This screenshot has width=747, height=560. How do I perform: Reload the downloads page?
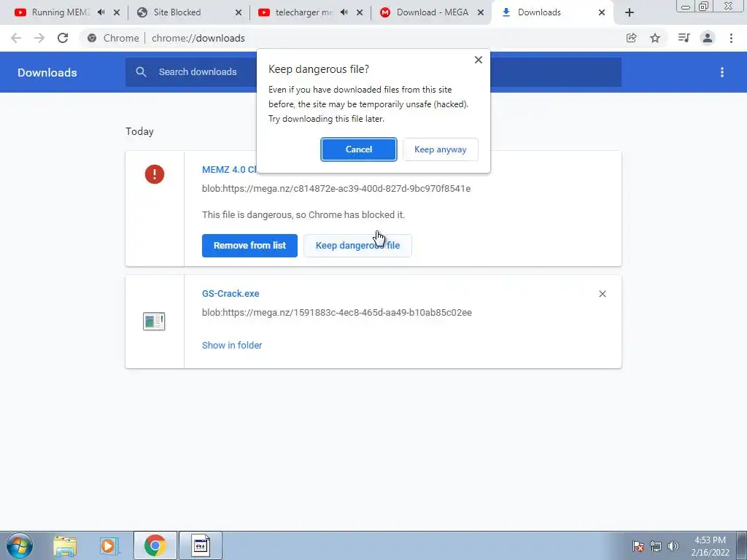click(63, 38)
